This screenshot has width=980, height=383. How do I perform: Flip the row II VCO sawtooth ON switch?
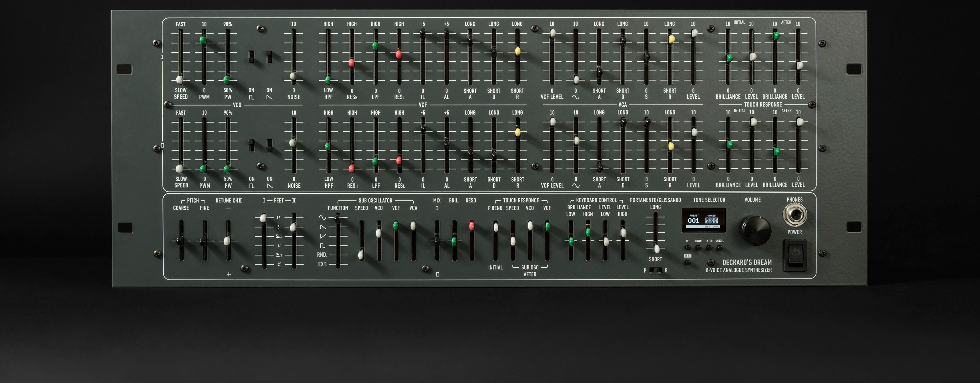tap(269, 146)
